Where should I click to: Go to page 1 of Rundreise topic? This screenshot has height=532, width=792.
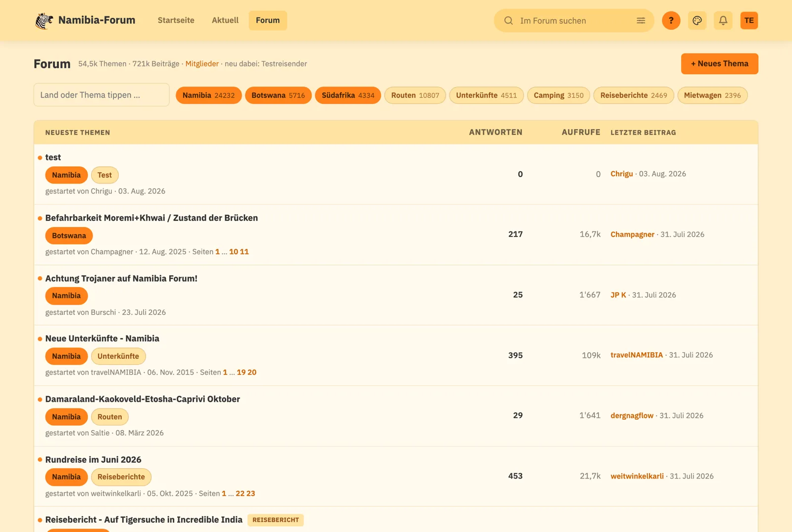pyautogui.click(x=224, y=494)
